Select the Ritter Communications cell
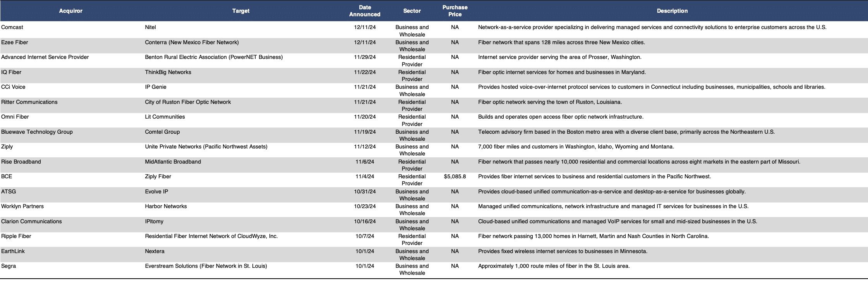The height and width of the screenshot is (281, 868). point(29,102)
